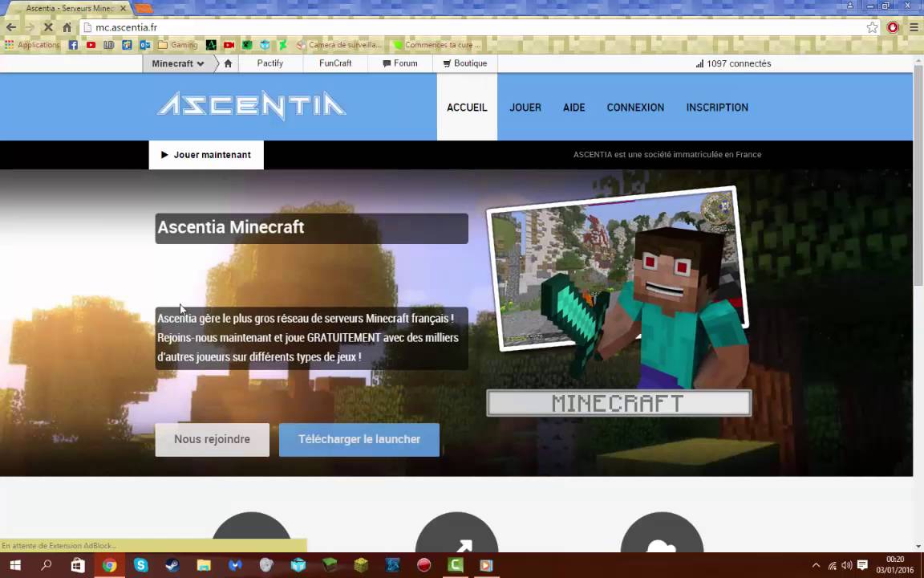Image resolution: width=924 pixels, height=578 pixels.
Task: Click the MINECRAFT label banner
Action: pyautogui.click(x=618, y=404)
